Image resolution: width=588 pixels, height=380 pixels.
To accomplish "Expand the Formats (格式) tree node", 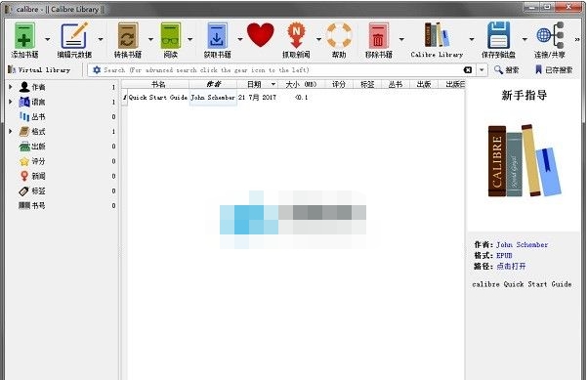I will [11, 131].
